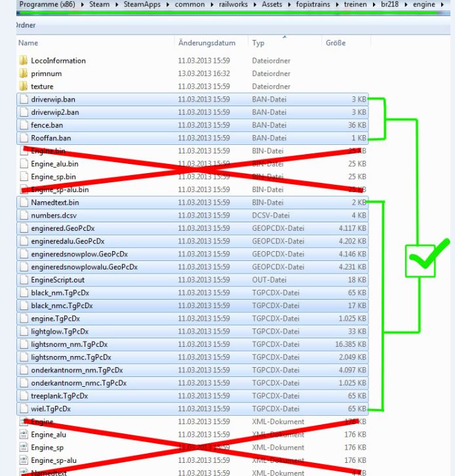Navigate to Programme (x86) breadcrumb

coord(47,5)
